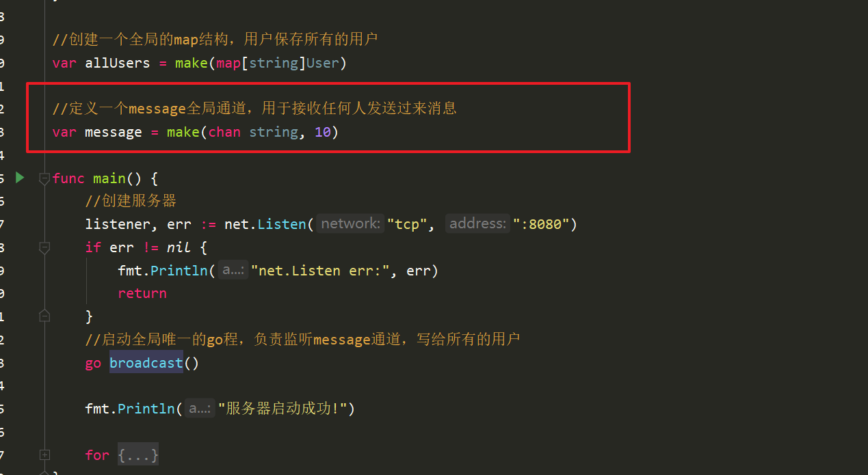
Task: Click the network: parameter hint
Action: (350, 223)
